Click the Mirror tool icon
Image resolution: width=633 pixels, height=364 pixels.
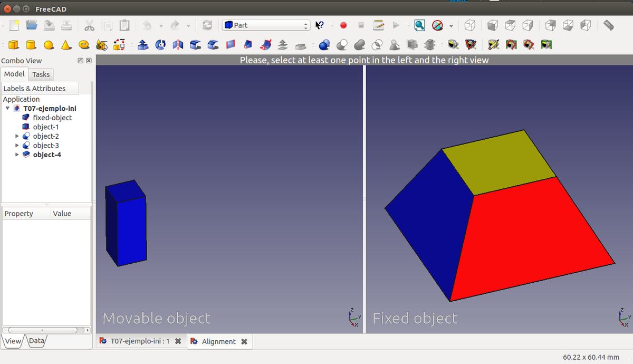[x=178, y=45]
